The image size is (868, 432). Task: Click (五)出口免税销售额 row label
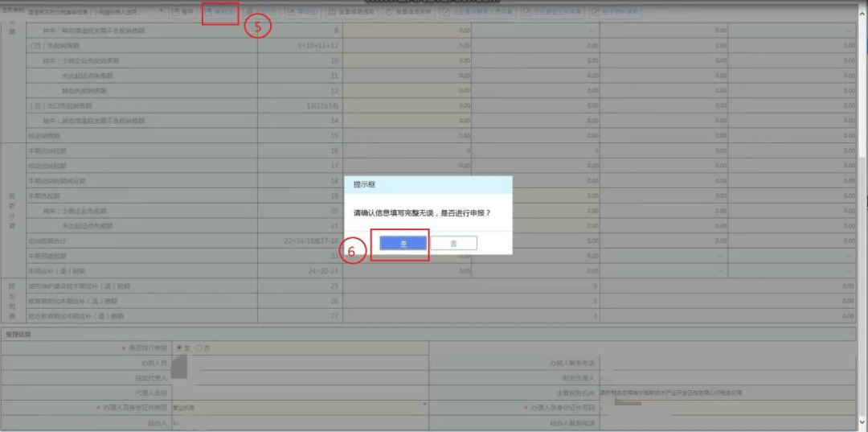pos(59,105)
